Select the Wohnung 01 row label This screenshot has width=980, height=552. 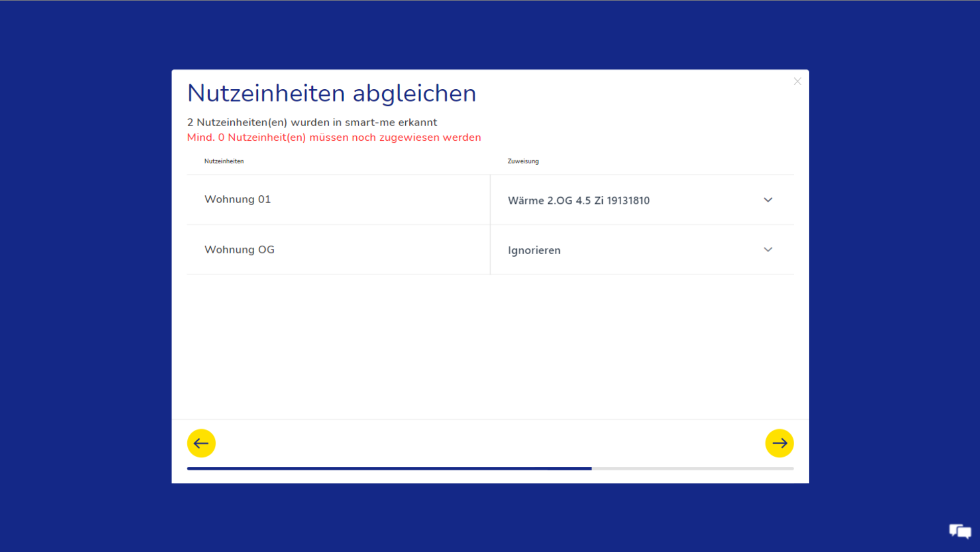pyautogui.click(x=237, y=199)
